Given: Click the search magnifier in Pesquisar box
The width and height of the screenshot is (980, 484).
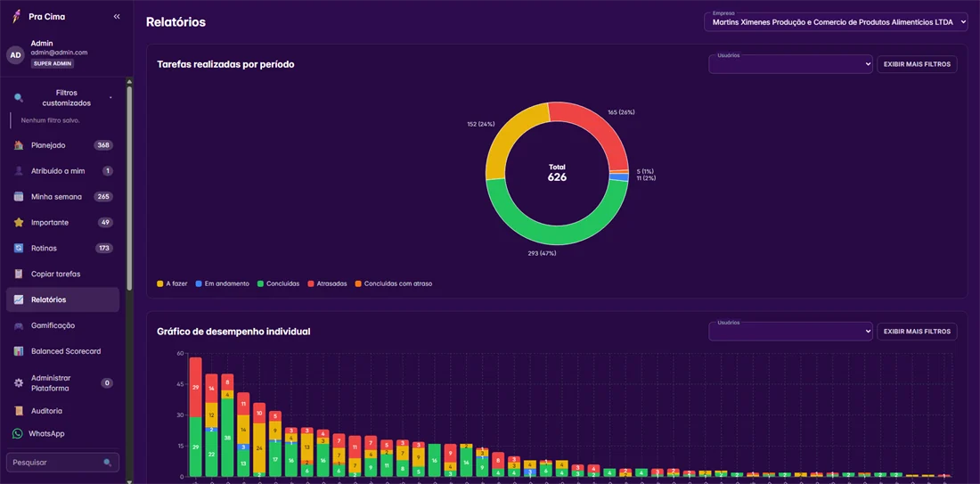Looking at the screenshot, I should pyautogui.click(x=108, y=463).
